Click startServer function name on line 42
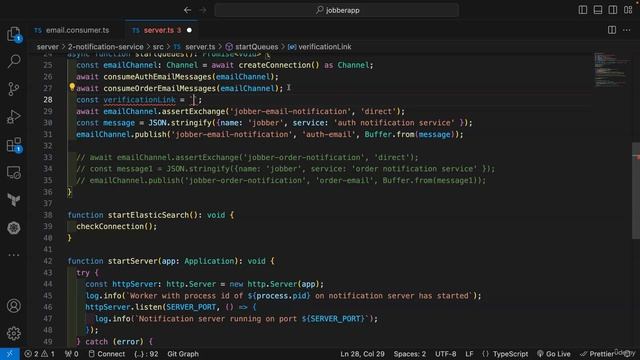Viewport: 640px width, 360px height. [x=133, y=261]
